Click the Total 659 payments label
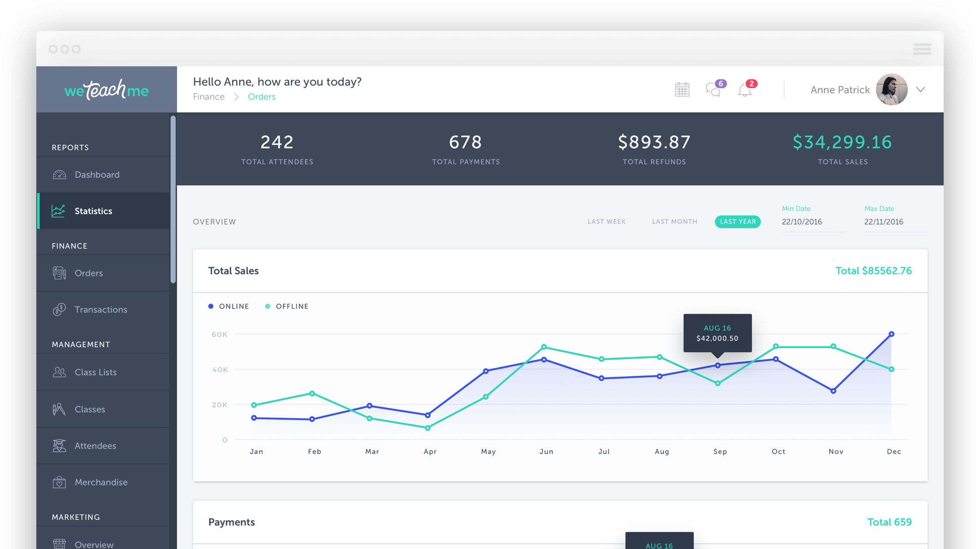This screenshot has height=549, width=980. point(889,522)
